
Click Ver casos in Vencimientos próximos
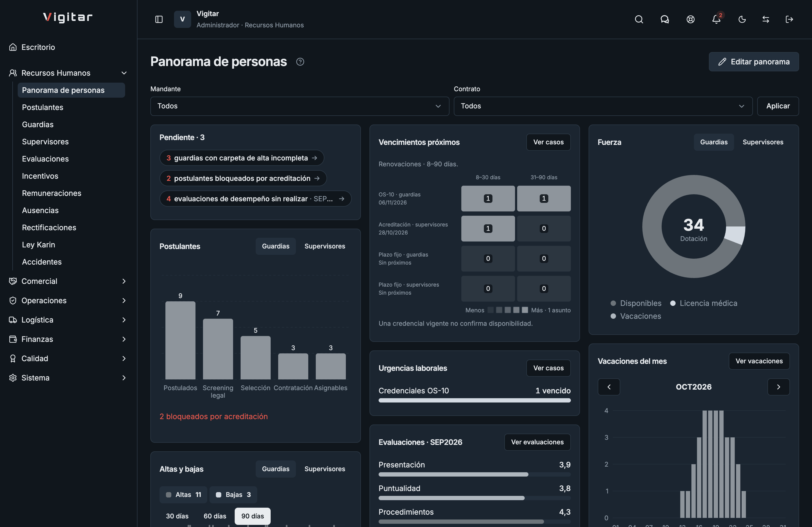(548, 142)
